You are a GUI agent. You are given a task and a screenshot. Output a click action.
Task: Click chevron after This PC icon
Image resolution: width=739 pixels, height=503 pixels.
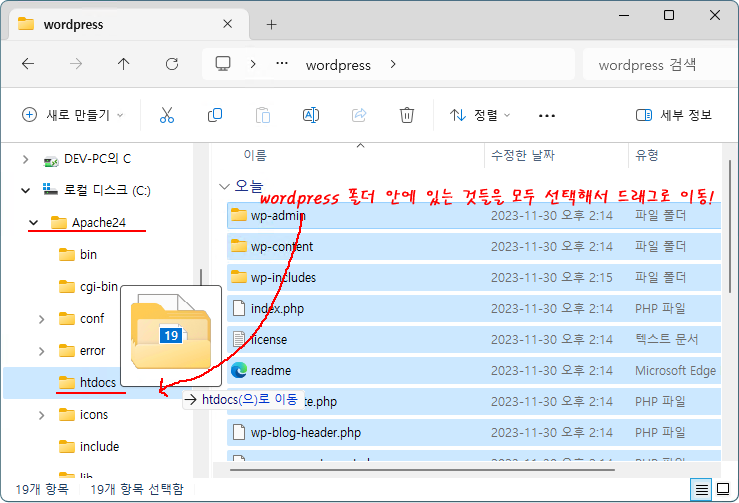tap(253, 64)
